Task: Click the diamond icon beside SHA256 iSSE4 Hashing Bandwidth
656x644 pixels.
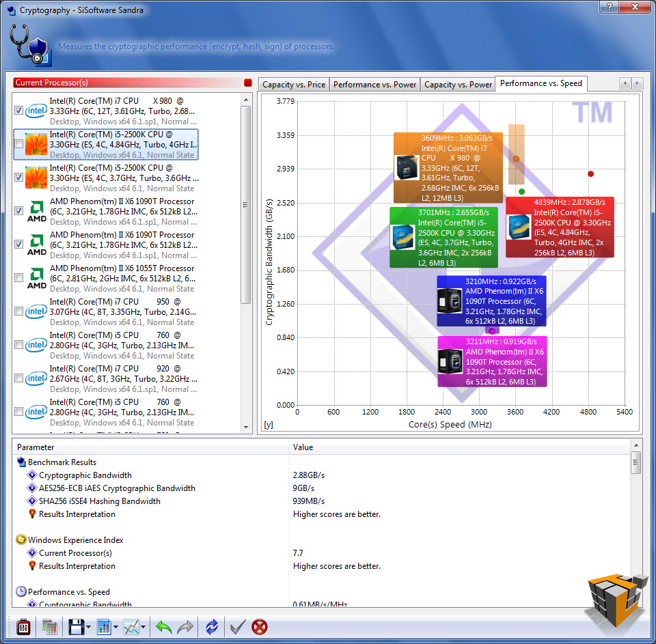Action: coord(32,501)
